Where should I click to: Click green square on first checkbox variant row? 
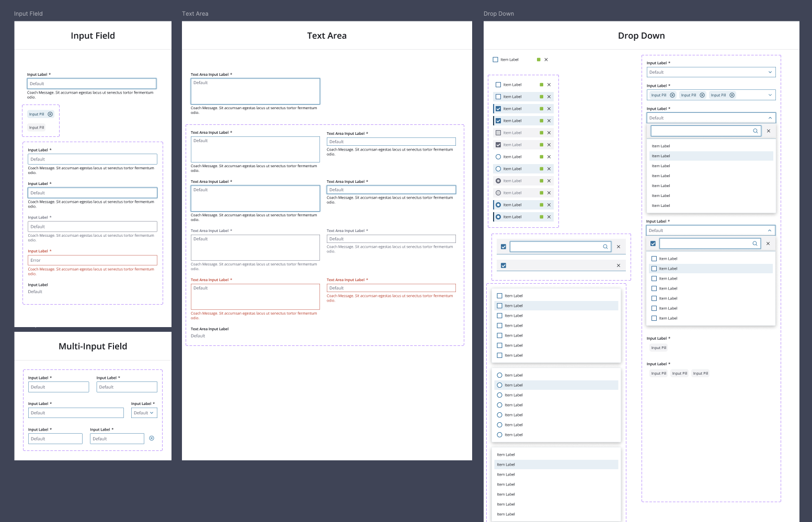pos(542,85)
